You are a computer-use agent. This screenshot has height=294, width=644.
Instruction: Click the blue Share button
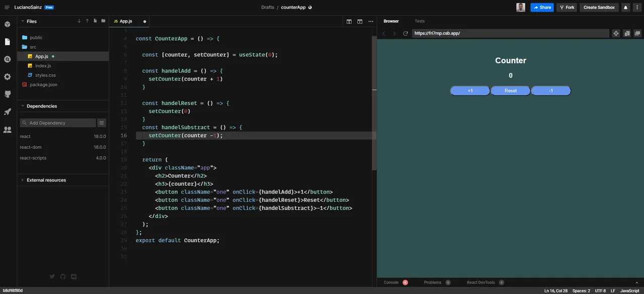pos(542,8)
